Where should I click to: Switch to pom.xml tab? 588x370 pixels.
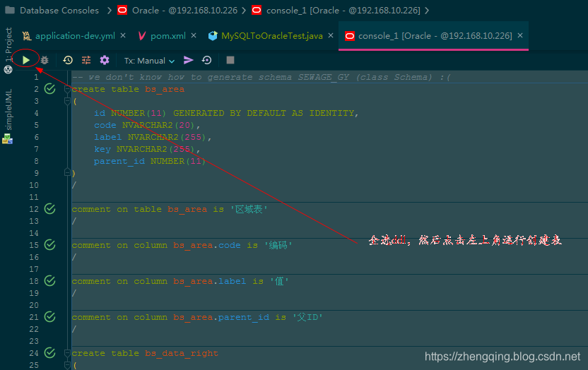tap(167, 36)
